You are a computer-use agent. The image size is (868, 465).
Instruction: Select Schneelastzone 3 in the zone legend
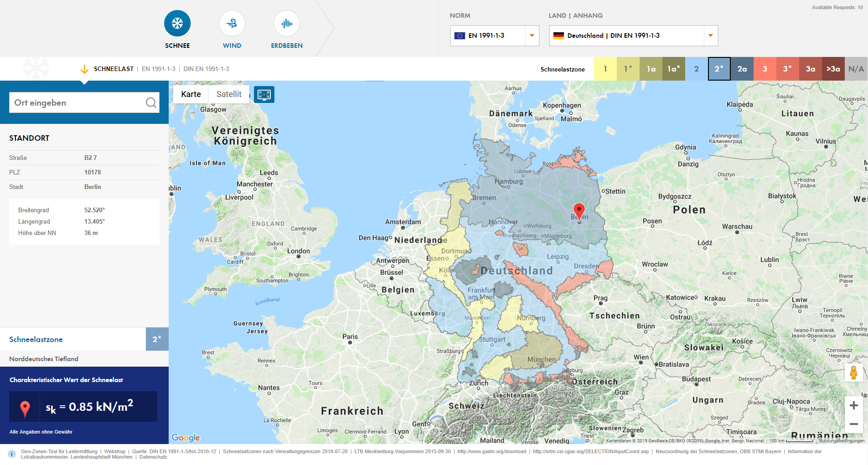(765, 69)
